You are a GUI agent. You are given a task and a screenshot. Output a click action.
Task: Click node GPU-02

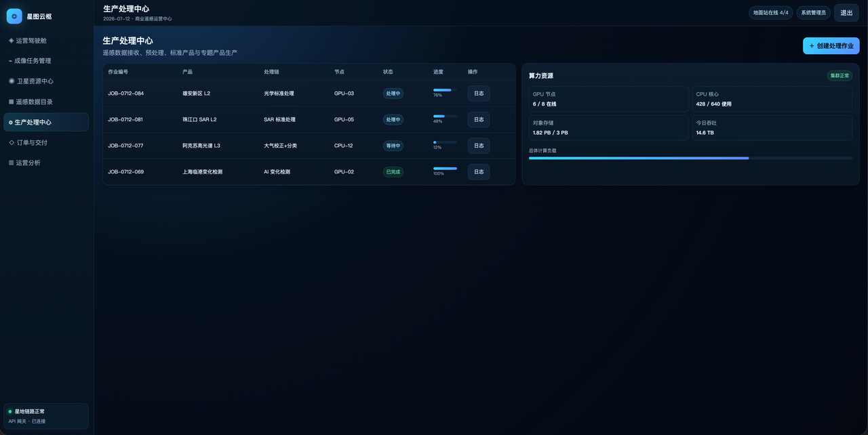344,172
